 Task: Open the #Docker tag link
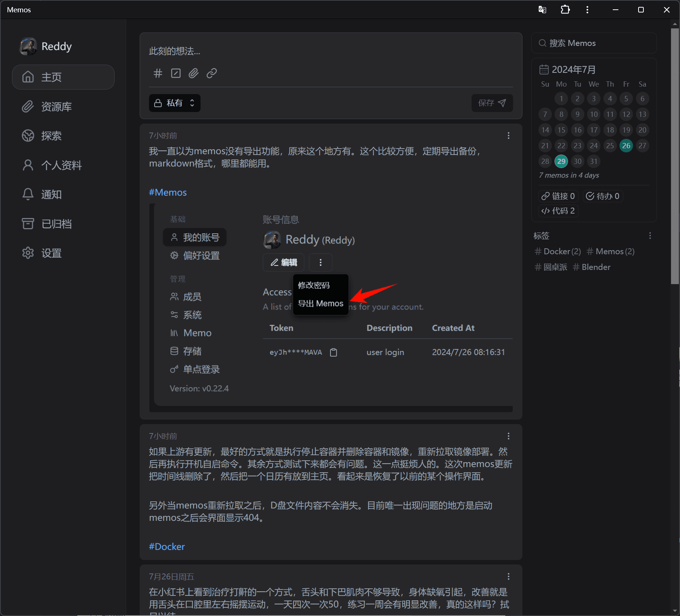pos(167,547)
